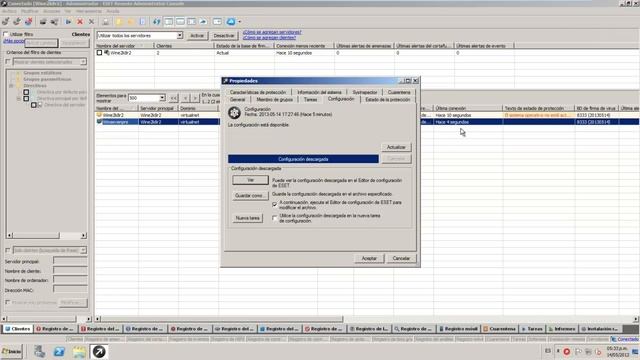Click the Ver button
Screen dimensions: 640x360
point(251,180)
